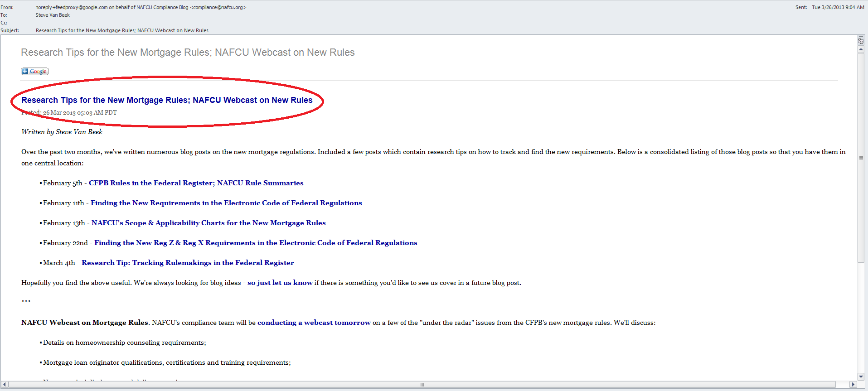Viewport: 868px width, 391px height.
Task: Open Finding the New Requirements link from February 11th
Action: (x=226, y=203)
